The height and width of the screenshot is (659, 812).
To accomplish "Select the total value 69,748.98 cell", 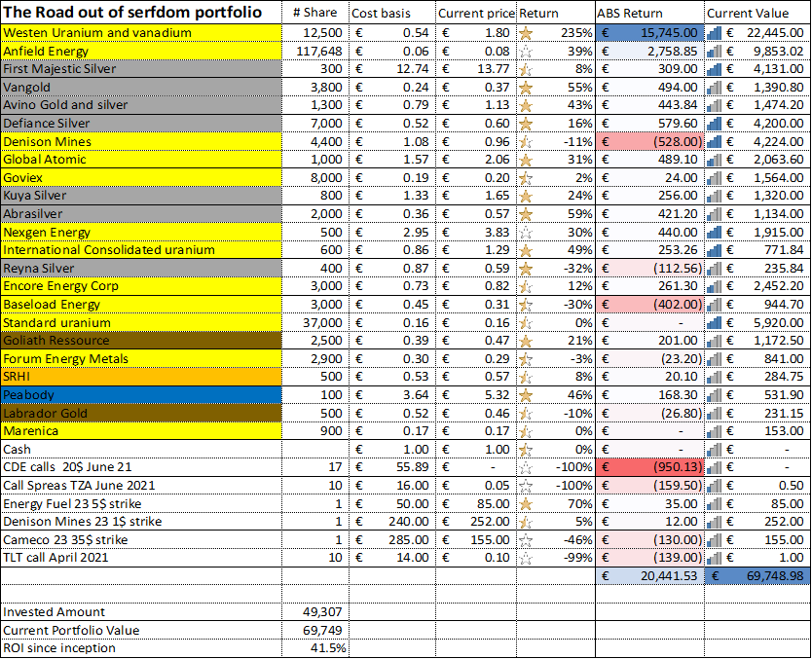I will point(757,575).
